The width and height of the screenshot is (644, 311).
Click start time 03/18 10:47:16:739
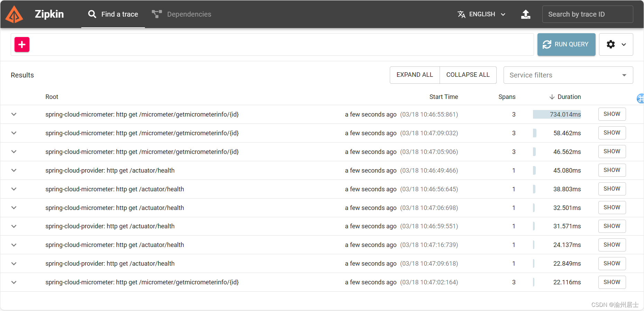429,245
